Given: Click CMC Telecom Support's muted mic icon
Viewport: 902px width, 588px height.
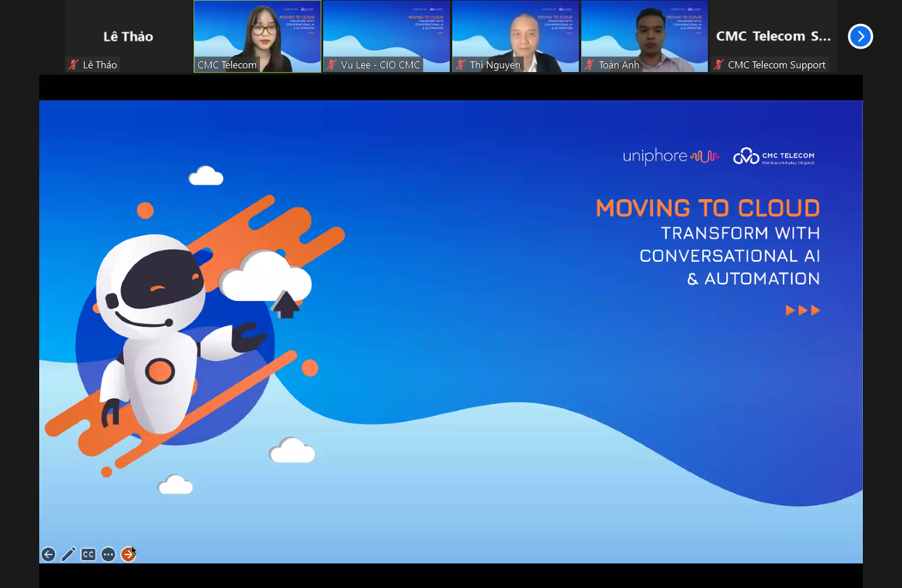Looking at the screenshot, I should 719,64.
